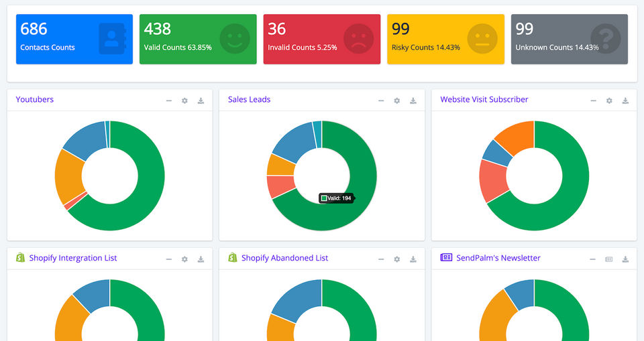Open settings gear for Shopify Abandoned List
This screenshot has width=644, height=341.
(396, 259)
